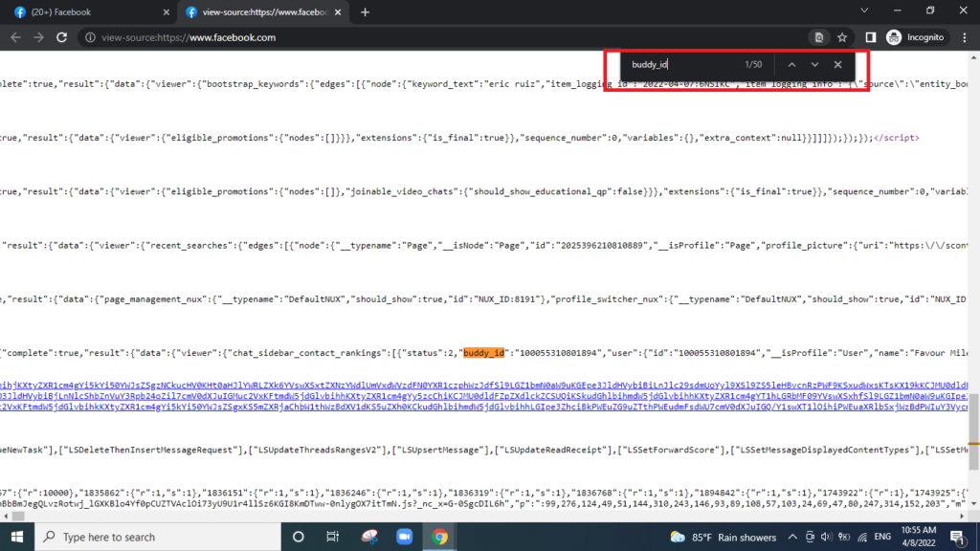Go to the next buddy_id match
The width and height of the screenshot is (980, 551).
point(814,64)
